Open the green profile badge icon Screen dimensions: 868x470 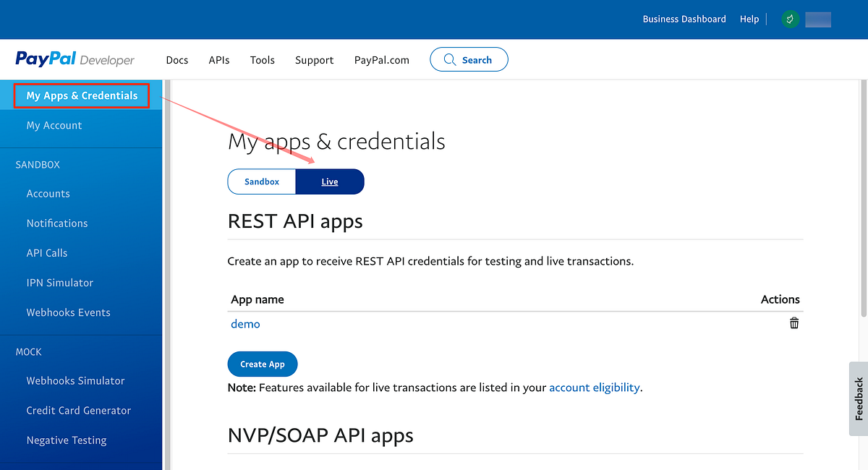click(x=789, y=19)
